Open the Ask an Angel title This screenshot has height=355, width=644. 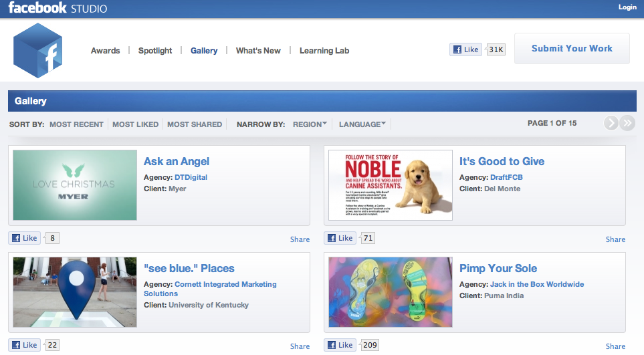pyautogui.click(x=176, y=161)
